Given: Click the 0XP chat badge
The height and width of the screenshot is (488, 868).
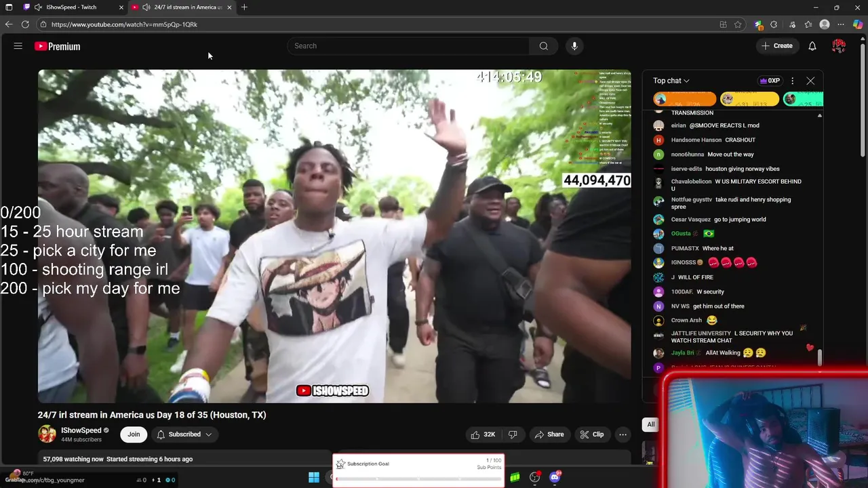Looking at the screenshot, I should [770, 81].
